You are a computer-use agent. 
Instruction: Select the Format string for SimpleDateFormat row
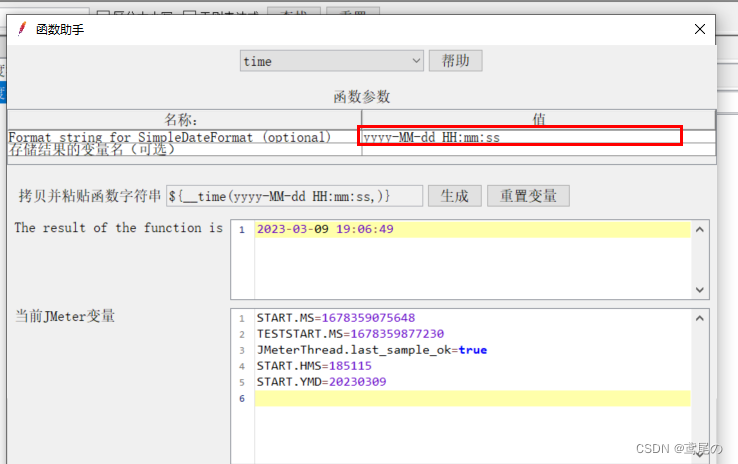click(x=170, y=137)
